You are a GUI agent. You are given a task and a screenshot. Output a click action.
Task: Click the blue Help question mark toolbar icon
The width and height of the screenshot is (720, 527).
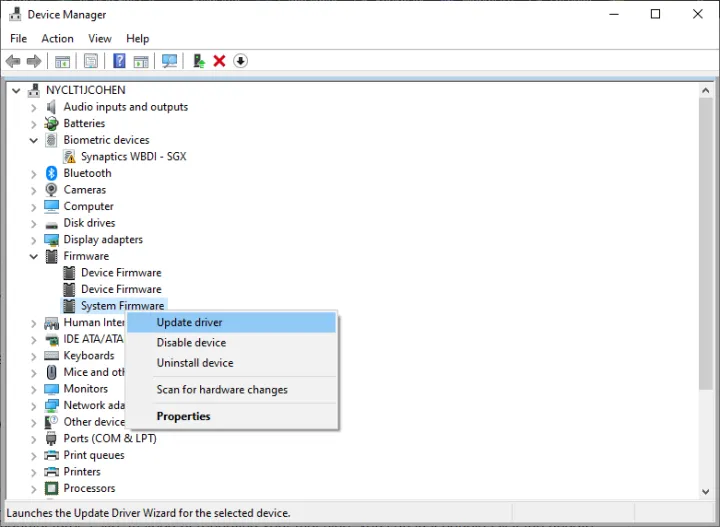click(119, 61)
